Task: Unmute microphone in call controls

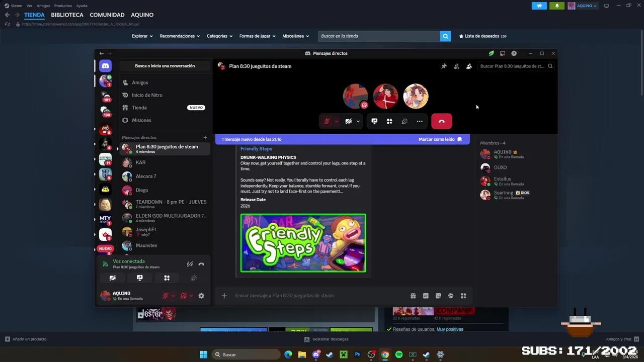Action: [327, 121]
